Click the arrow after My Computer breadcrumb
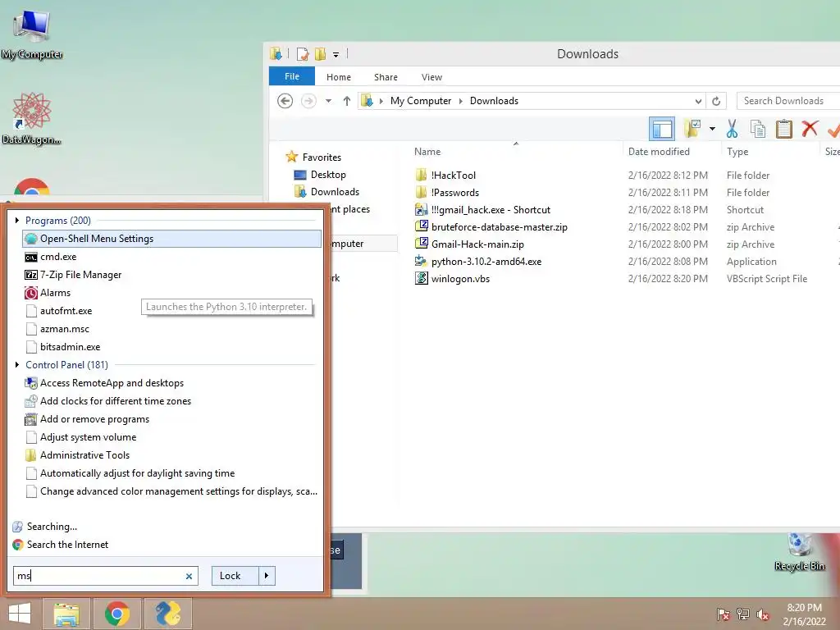840x630 pixels. (x=460, y=101)
